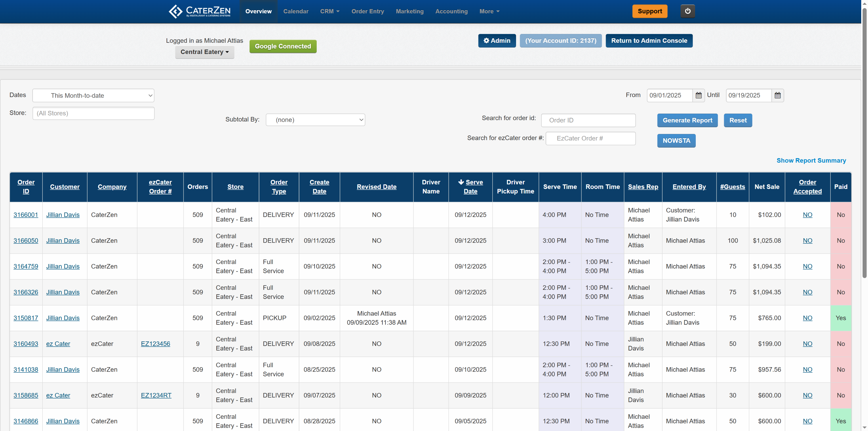Click the ezCater order EZ123456 link

(x=155, y=344)
